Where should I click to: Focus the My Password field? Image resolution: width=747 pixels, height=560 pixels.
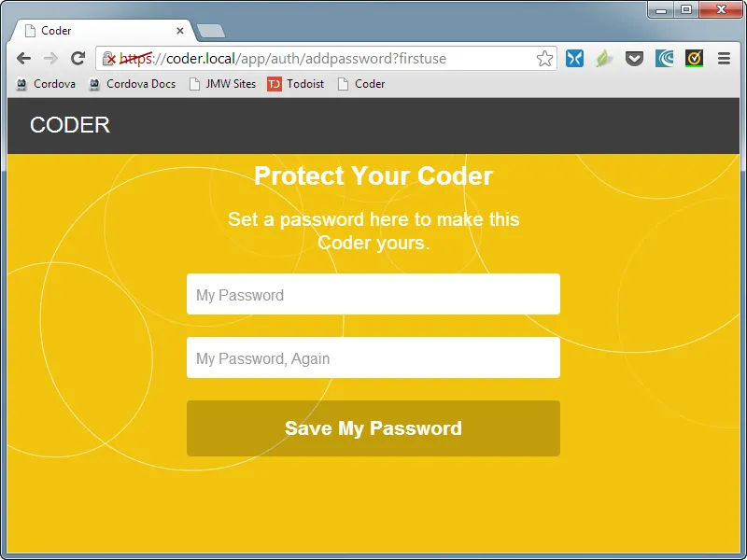tap(373, 294)
